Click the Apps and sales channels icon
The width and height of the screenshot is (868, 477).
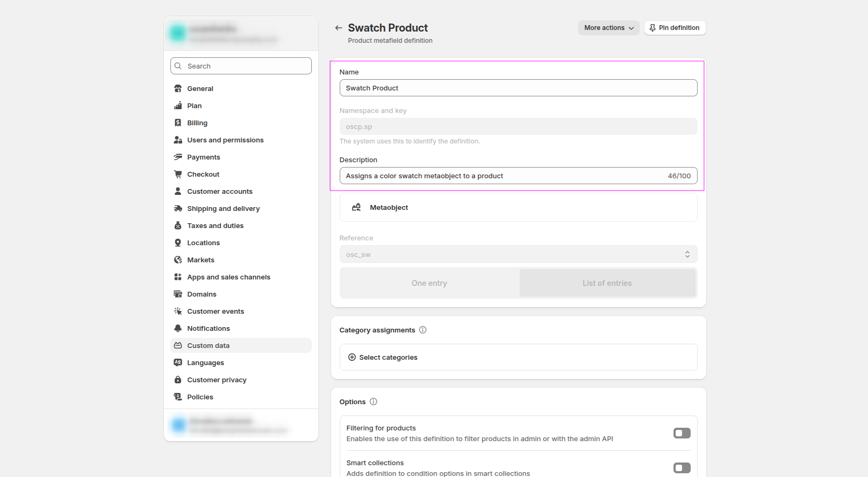click(x=178, y=277)
